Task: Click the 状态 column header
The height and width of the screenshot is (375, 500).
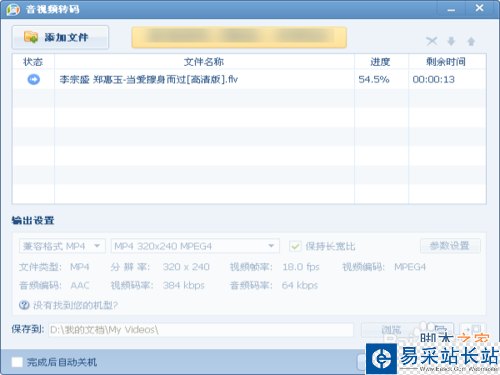Action: coord(33,62)
